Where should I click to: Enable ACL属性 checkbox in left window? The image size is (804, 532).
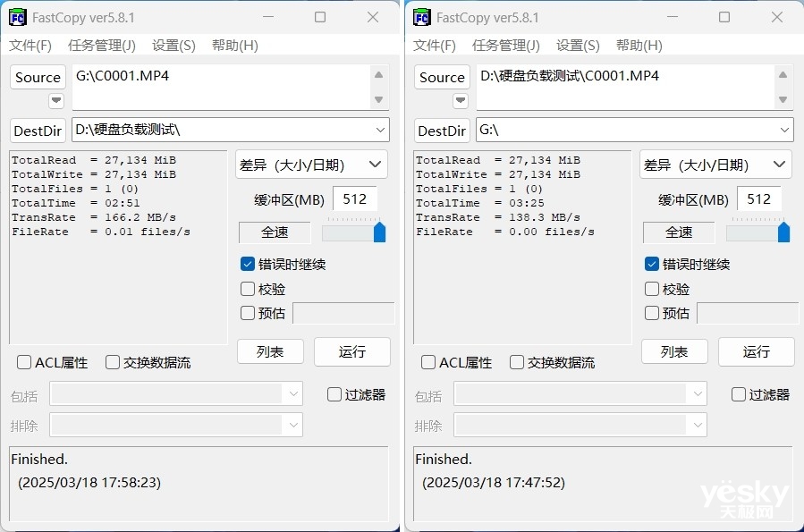[x=24, y=362]
